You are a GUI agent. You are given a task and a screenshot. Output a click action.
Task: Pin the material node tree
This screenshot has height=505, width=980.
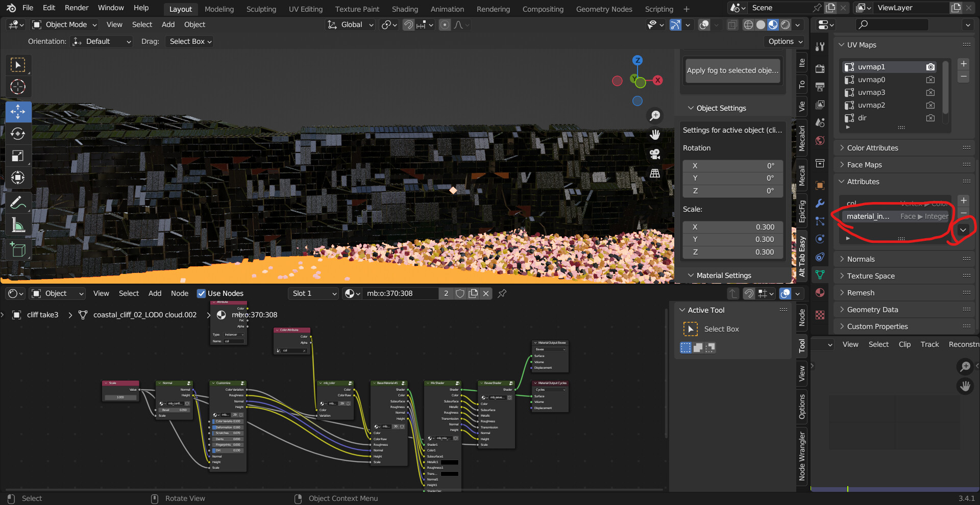point(502,293)
